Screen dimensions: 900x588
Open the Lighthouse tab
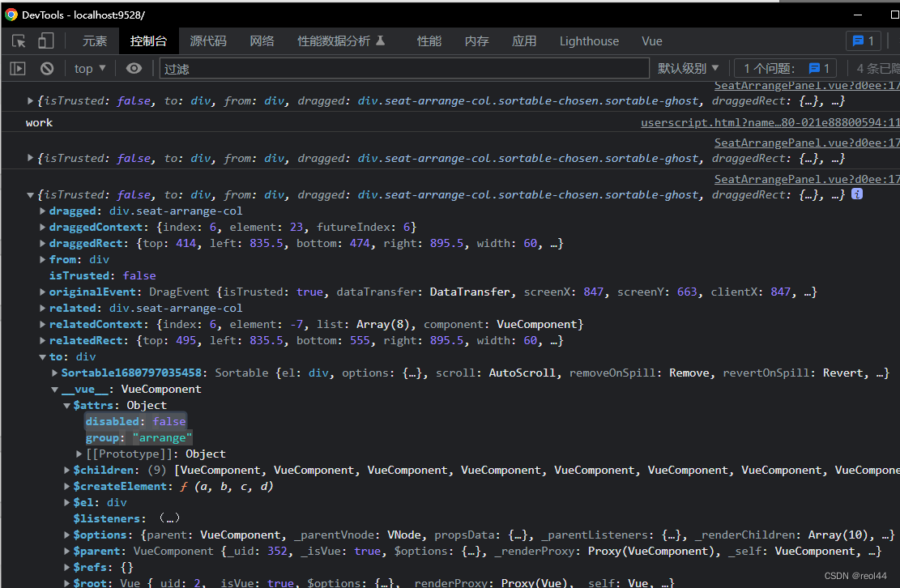[x=590, y=41]
